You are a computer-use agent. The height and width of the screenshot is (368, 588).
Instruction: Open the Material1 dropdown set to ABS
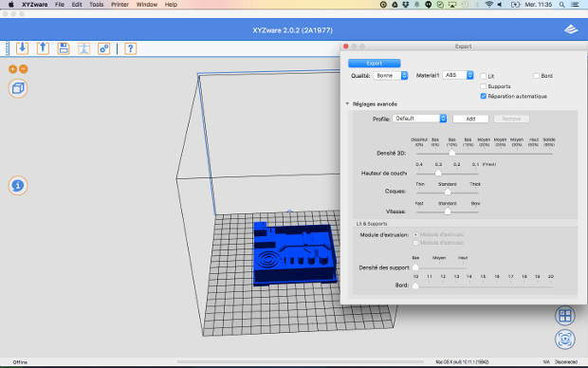pos(458,75)
